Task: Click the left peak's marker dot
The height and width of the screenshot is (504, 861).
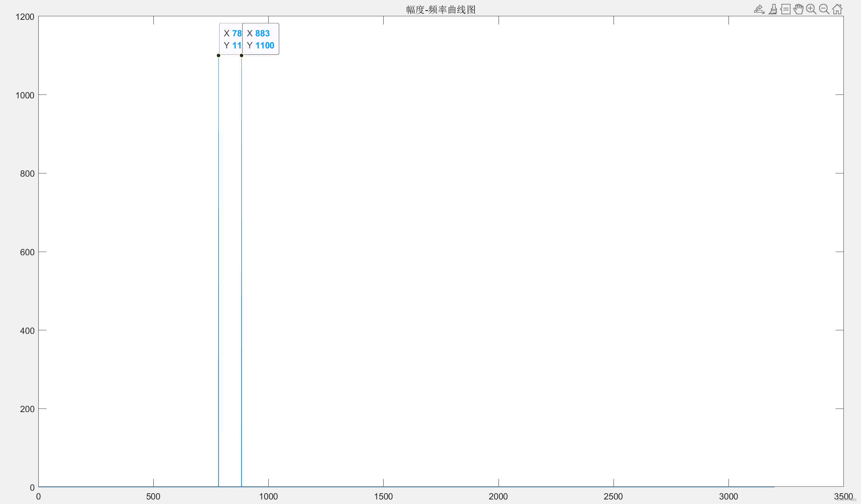Action: click(218, 55)
